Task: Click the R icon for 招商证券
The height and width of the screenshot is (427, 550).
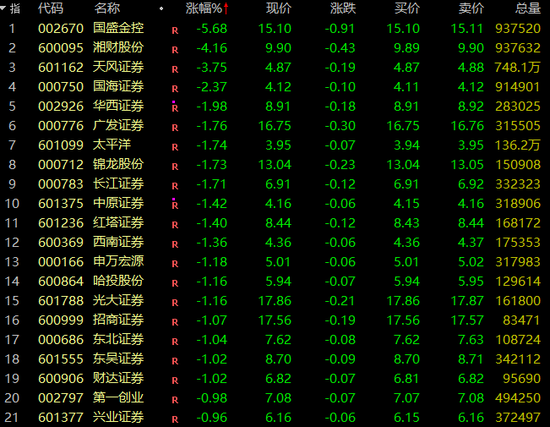Action: 175,322
